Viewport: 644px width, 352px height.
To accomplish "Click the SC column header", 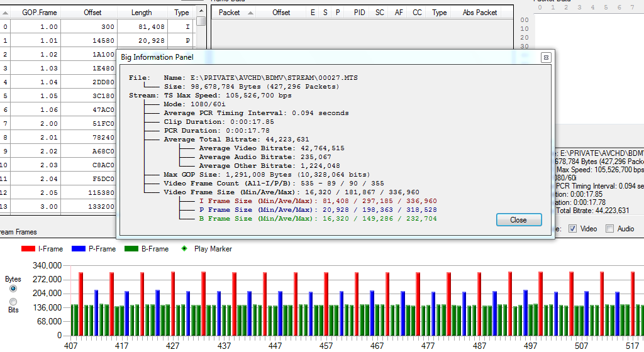I will pyautogui.click(x=379, y=13).
